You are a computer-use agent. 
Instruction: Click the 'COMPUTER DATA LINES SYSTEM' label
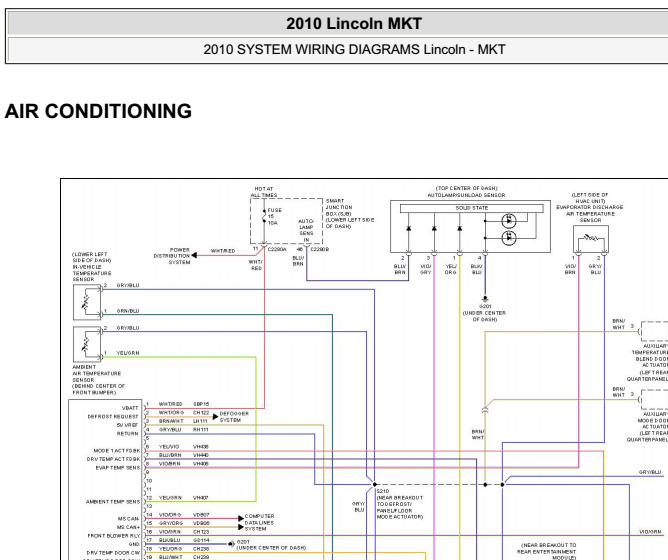coord(259,522)
